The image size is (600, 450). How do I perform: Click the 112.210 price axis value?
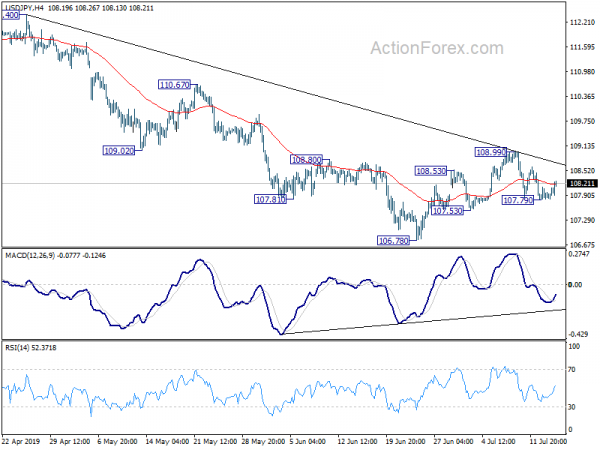(x=582, y=23)
